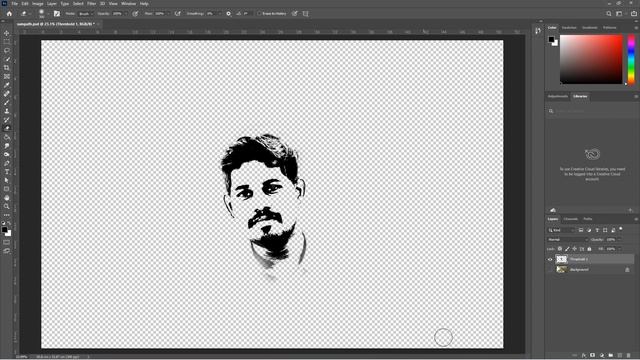Open the Window menu
Image resolution: width=640 pixels, height=360 pixels.
pos(128,4)
